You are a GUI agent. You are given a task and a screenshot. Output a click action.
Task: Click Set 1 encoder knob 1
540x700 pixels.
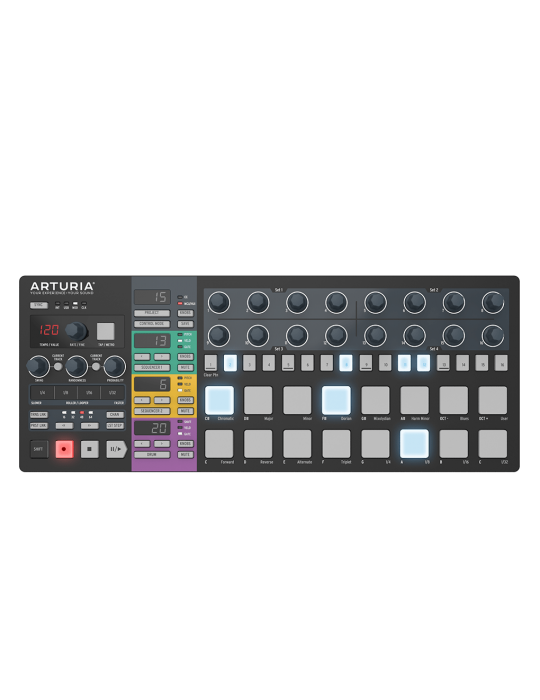click(219, 302)
